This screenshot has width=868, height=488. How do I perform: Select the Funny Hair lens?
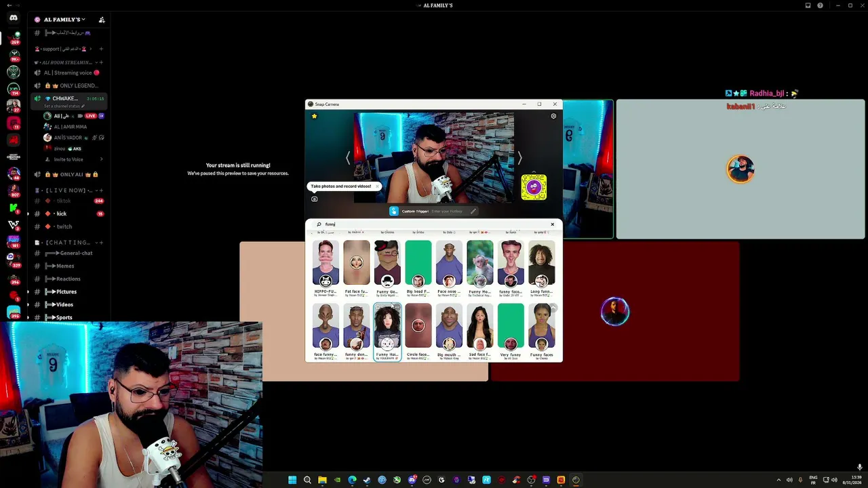click(387, 331)
